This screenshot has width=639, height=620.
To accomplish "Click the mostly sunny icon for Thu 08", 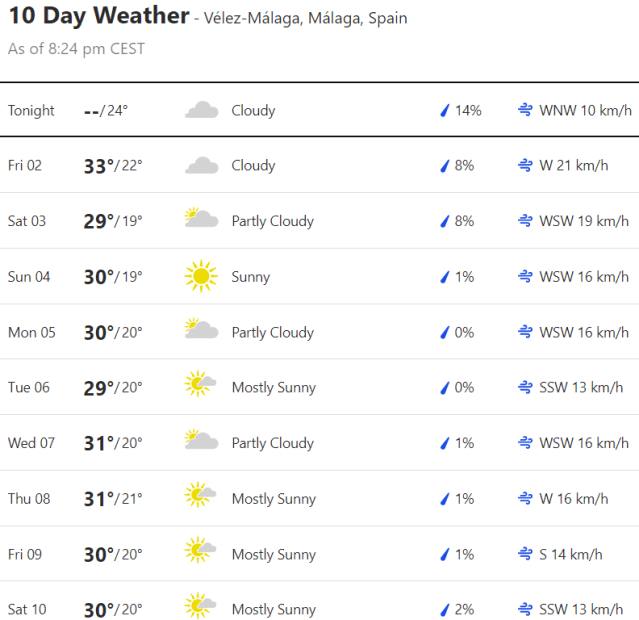I will [201, 498].
